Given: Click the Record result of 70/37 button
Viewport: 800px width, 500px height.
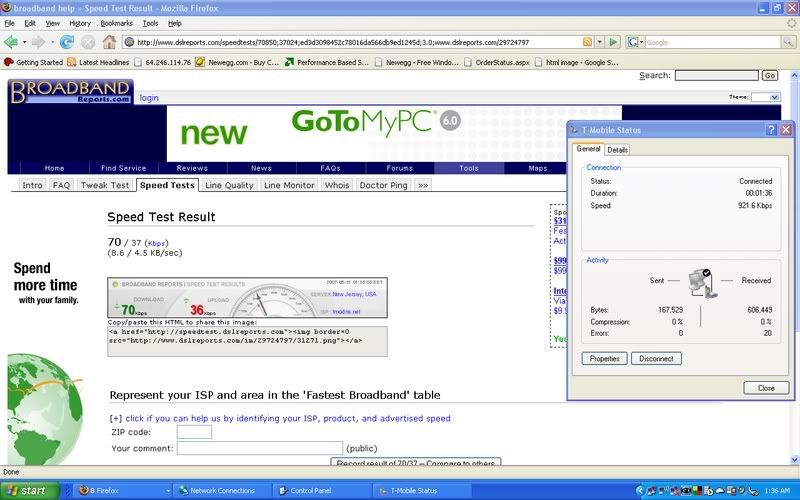Looking at the screenshot, I should (x=416, y=462).
